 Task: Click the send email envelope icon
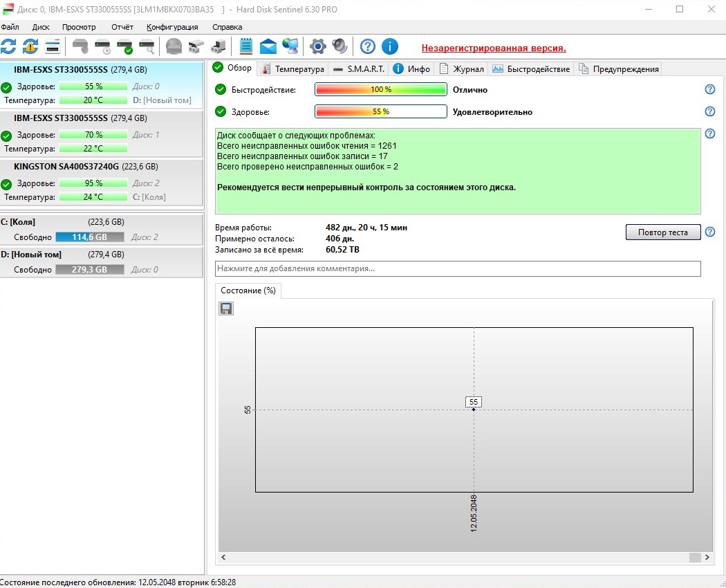pyautogui.click(x=268, y=46)
